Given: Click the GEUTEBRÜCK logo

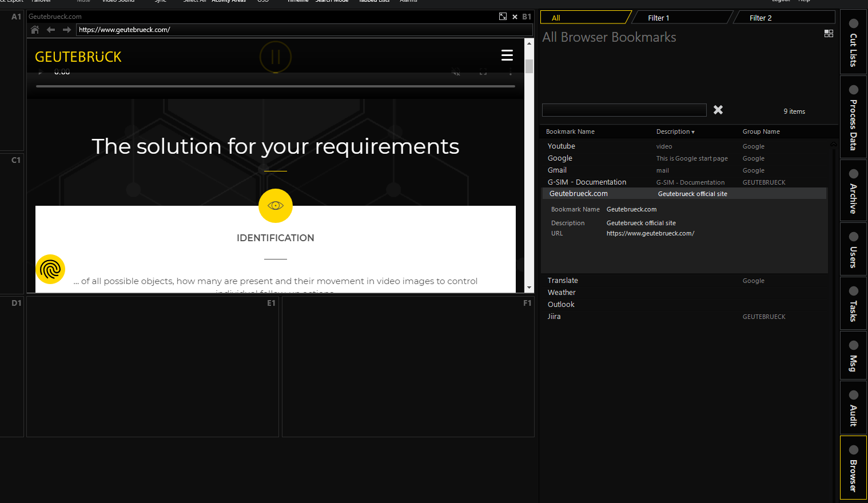Looking at the screenshot, I should tap(78, 57).
